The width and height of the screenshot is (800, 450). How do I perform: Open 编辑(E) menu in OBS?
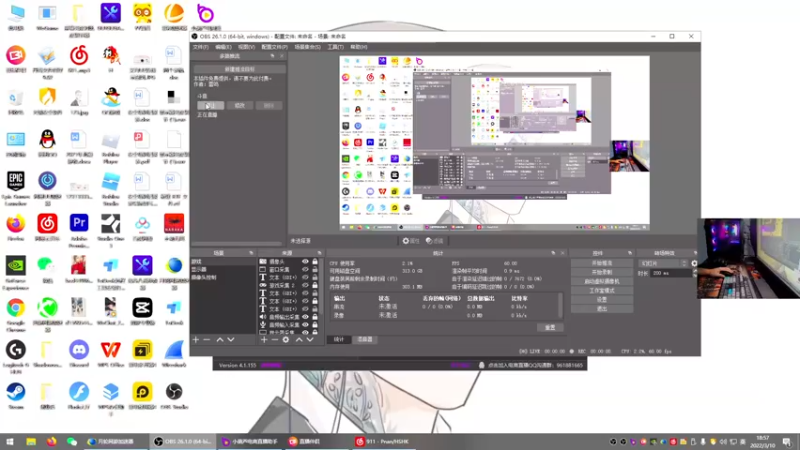tap(223, 47)
